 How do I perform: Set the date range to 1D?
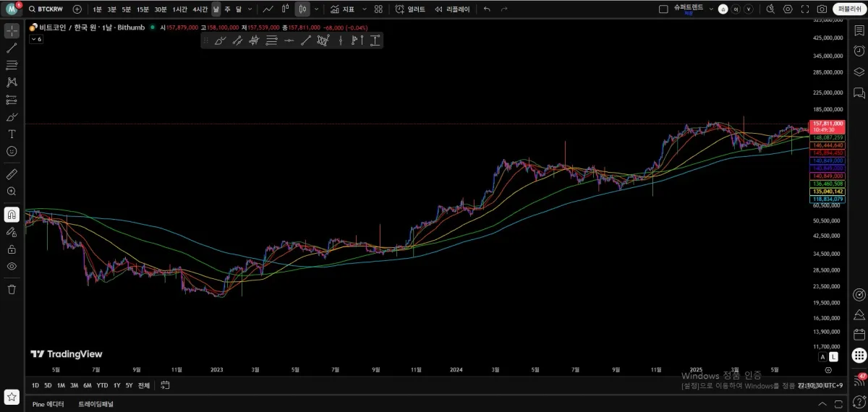(35, 385)
